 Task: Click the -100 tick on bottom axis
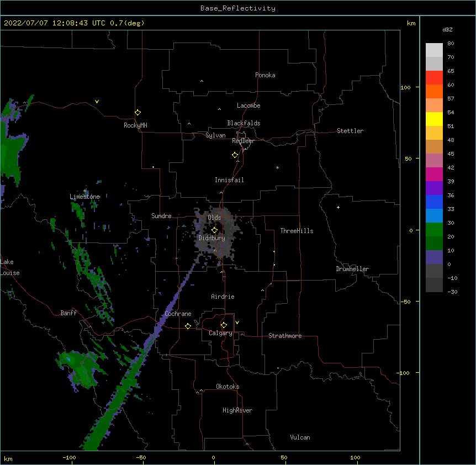[x=69, y=457]
